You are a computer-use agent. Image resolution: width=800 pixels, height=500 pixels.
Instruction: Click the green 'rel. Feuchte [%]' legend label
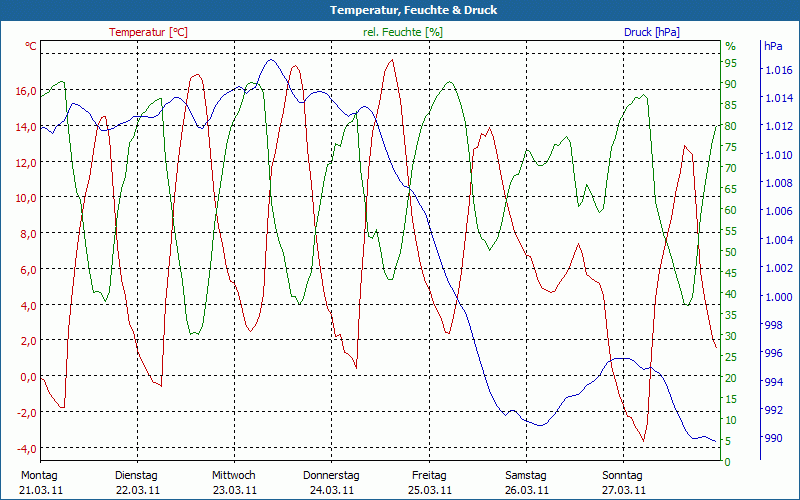coord(403,32)
